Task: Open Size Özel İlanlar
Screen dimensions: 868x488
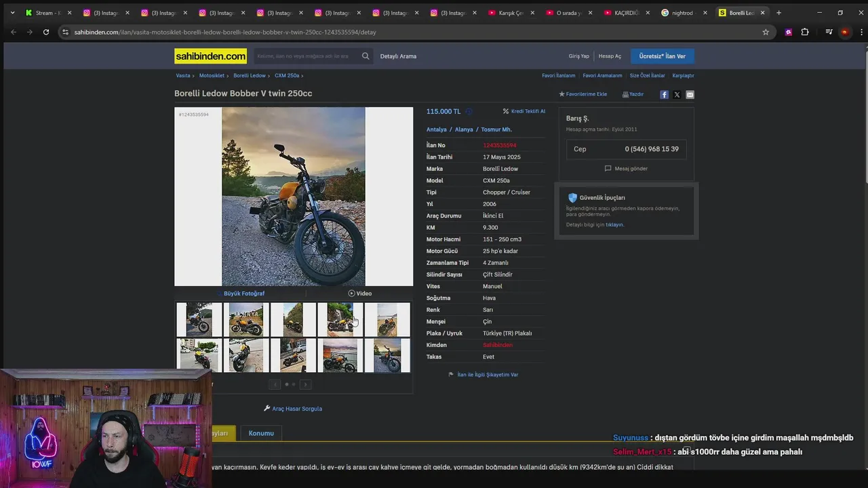Action: pyautogui.click(x=648, y=76)
